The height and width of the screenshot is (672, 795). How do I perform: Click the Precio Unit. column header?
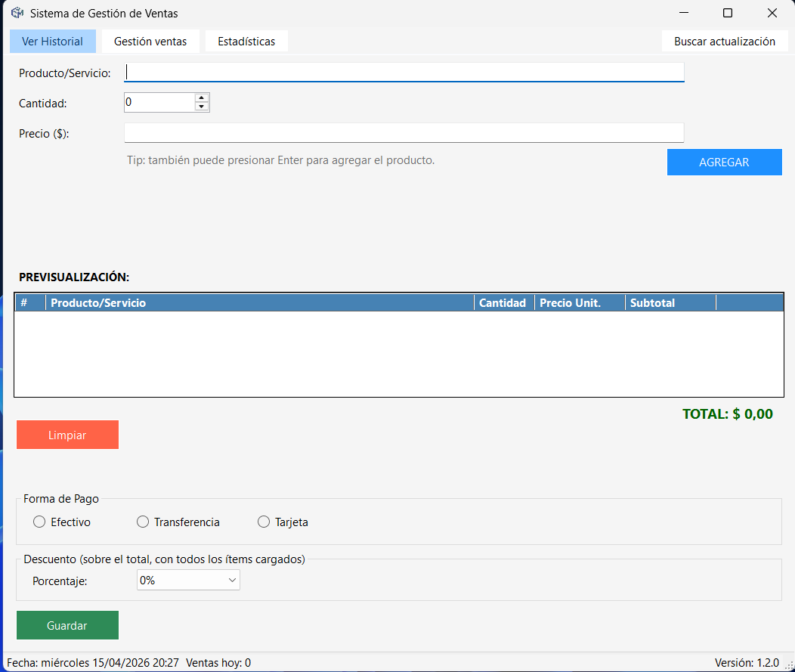coord(580,303)
